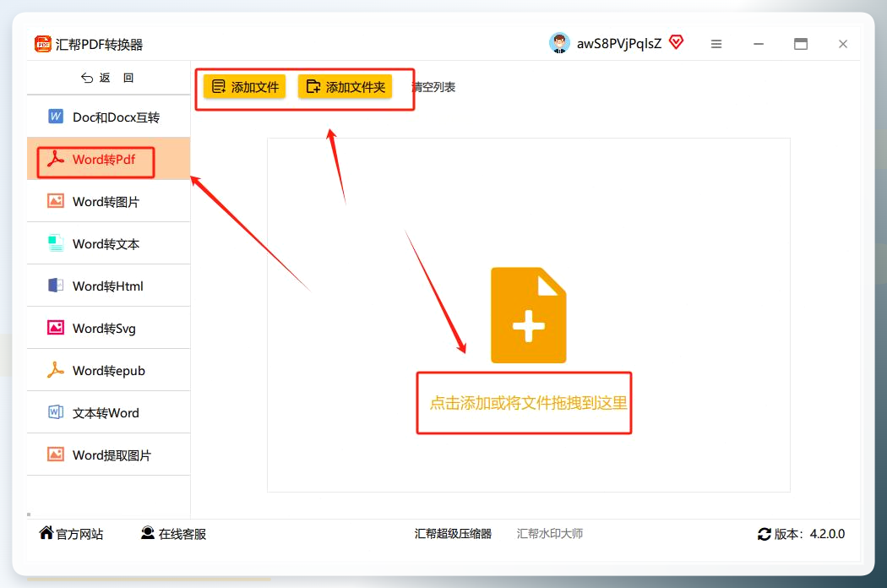Open the user avatar profile icon
The image size is (887, 588).
[559, 43]
